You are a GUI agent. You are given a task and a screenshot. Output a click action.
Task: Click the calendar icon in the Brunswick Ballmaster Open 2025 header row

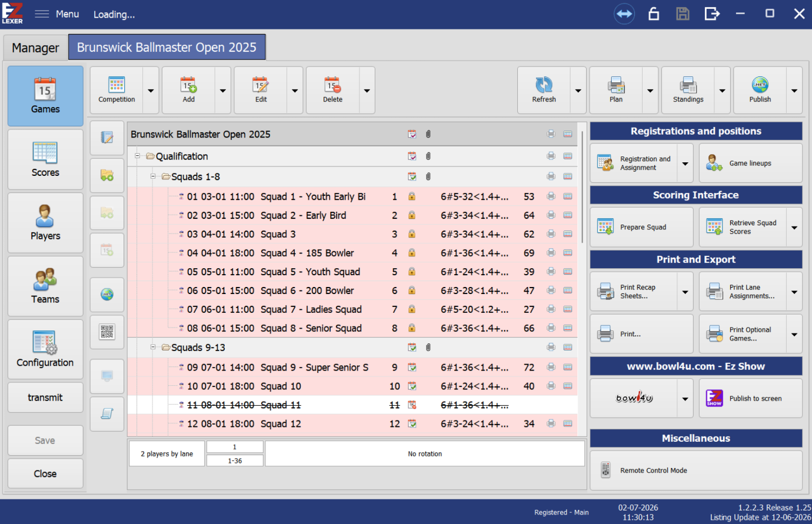[x=412, y=134]
